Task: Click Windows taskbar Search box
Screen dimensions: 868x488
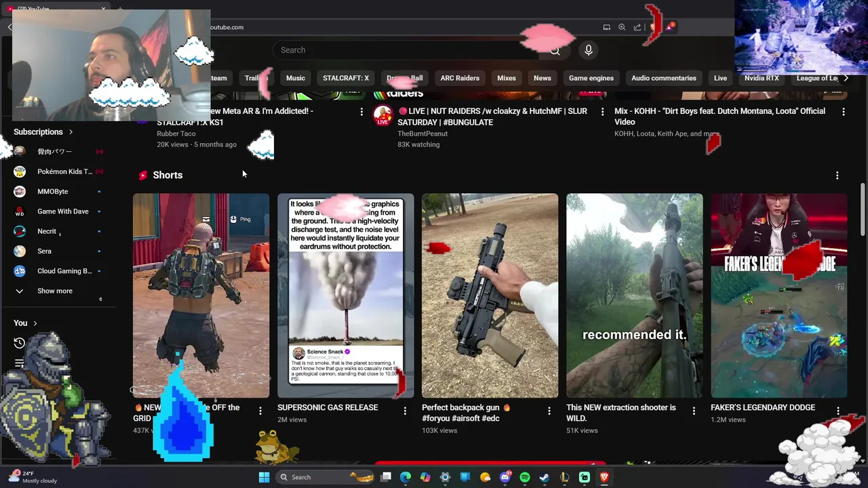Action: click(325, 477)
